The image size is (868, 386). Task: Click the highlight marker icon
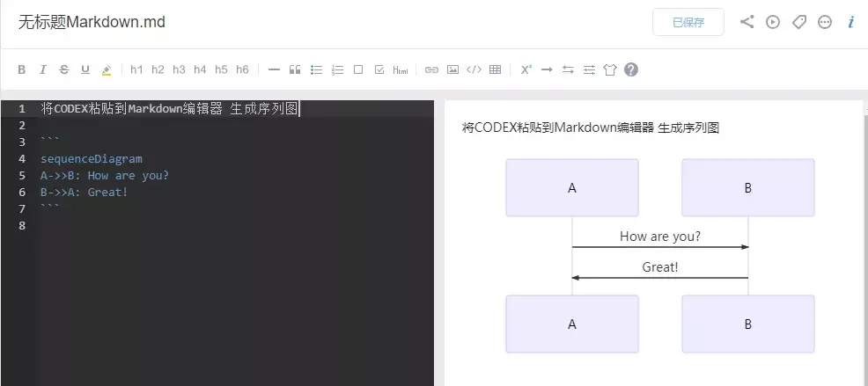point(107,69)
